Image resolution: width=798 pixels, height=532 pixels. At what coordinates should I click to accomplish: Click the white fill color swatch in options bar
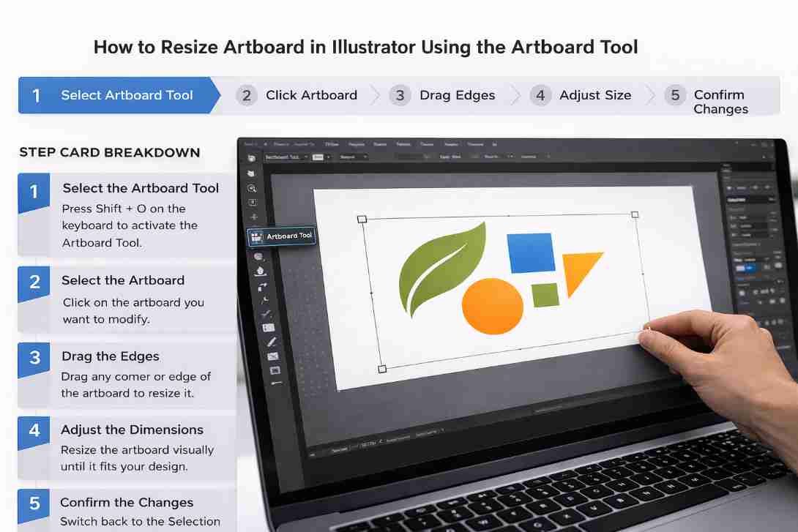318,155
